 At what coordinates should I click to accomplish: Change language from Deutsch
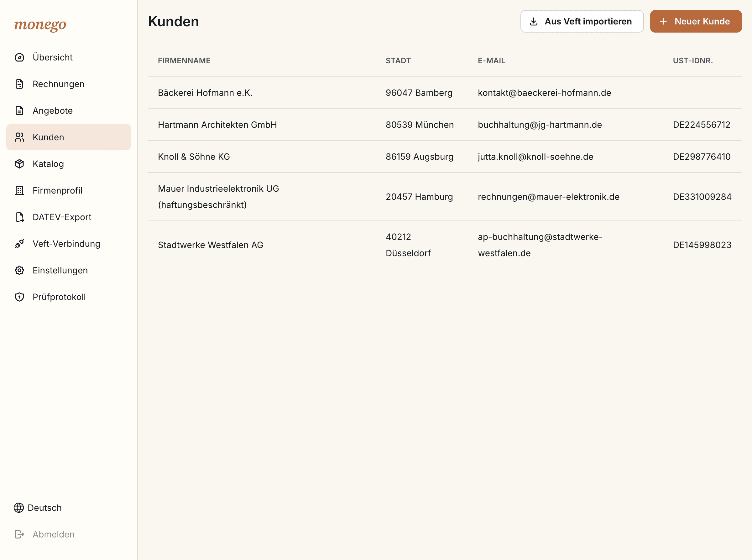click(38, 507)
